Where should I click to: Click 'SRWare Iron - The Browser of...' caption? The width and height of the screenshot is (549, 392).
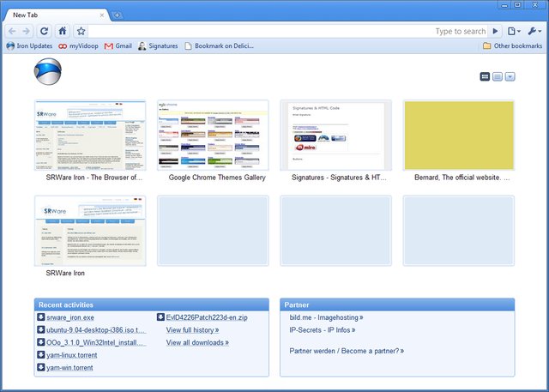point(94,178)
